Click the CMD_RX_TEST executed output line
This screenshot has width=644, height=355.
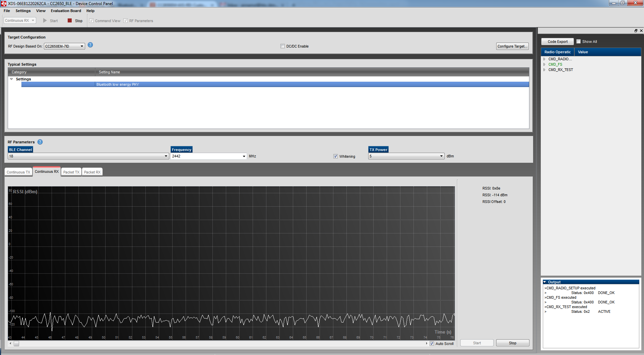coord(566,307)
